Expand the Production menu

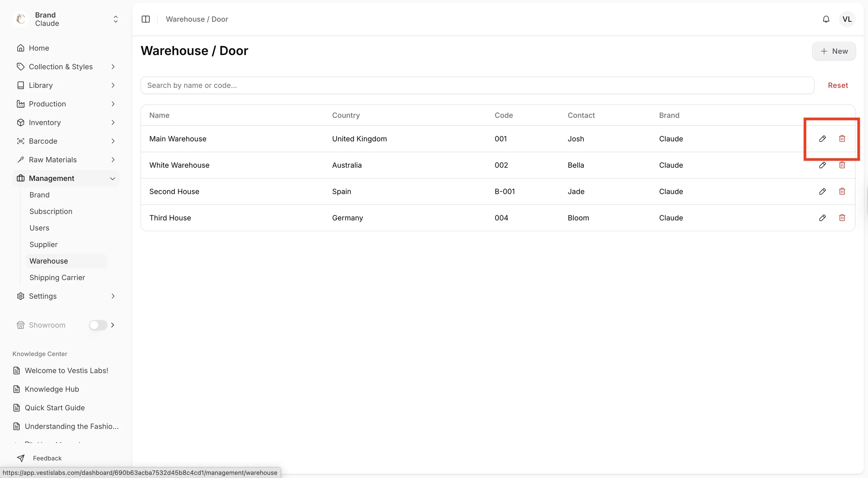66,104
